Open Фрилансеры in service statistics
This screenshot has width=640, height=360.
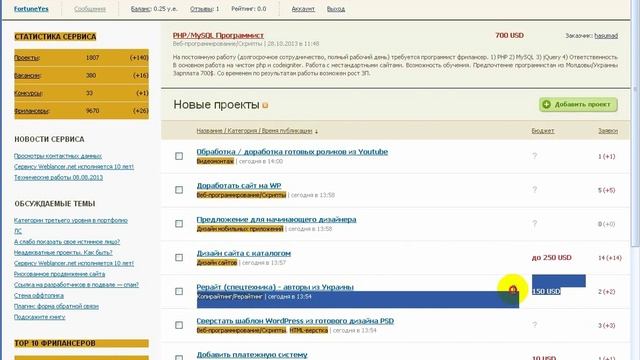[x=31, y=111]
